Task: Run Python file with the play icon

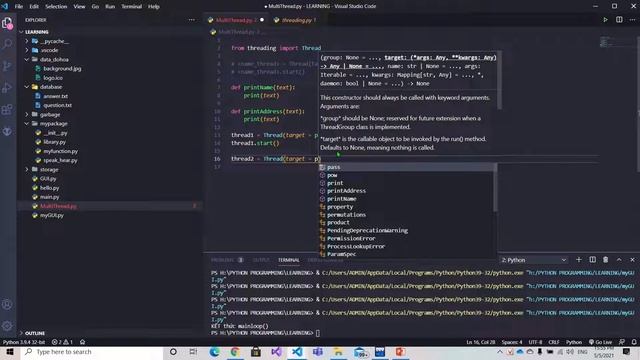Action: tap(605, 20)
